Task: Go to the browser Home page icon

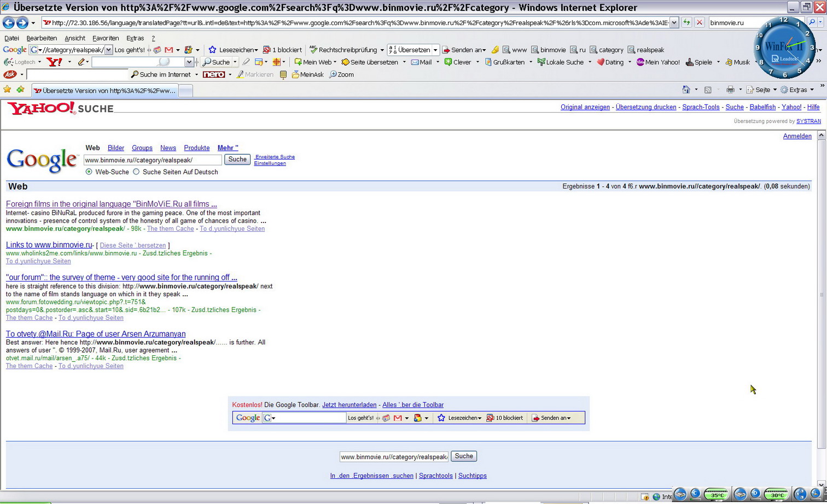Action: pos(686,90)
